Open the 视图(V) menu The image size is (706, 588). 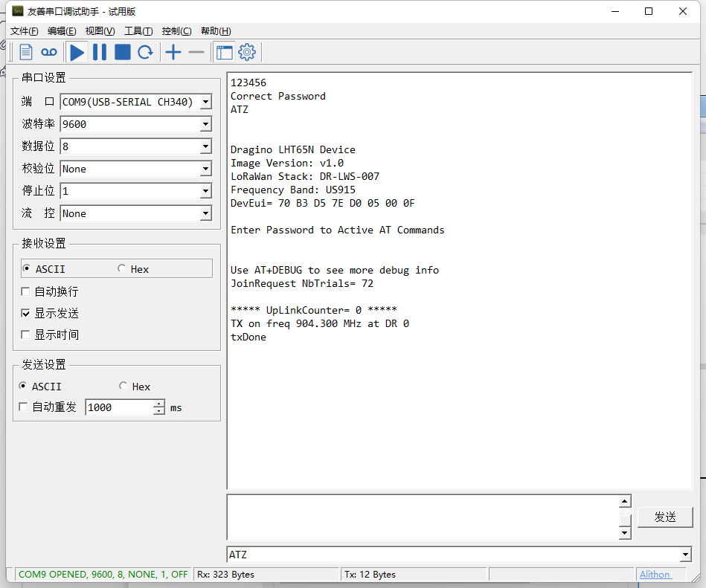point(100,31)
